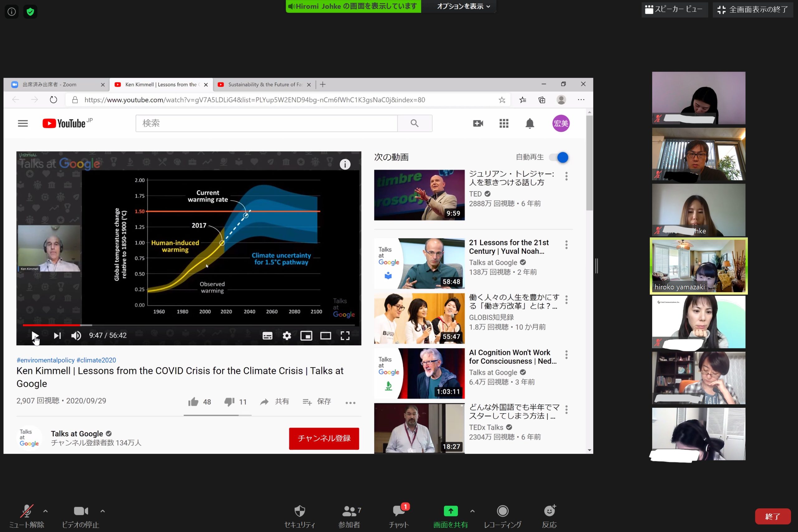The height and width of the screenshot is (532, 798).
Task: Toggle subtitles captions button
Action: [267, 336]
